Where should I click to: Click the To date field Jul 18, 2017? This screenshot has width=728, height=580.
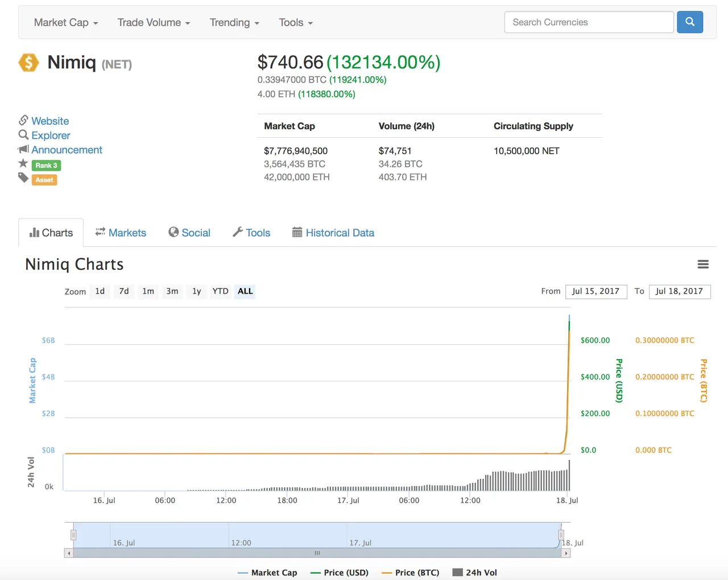point(680,291)
